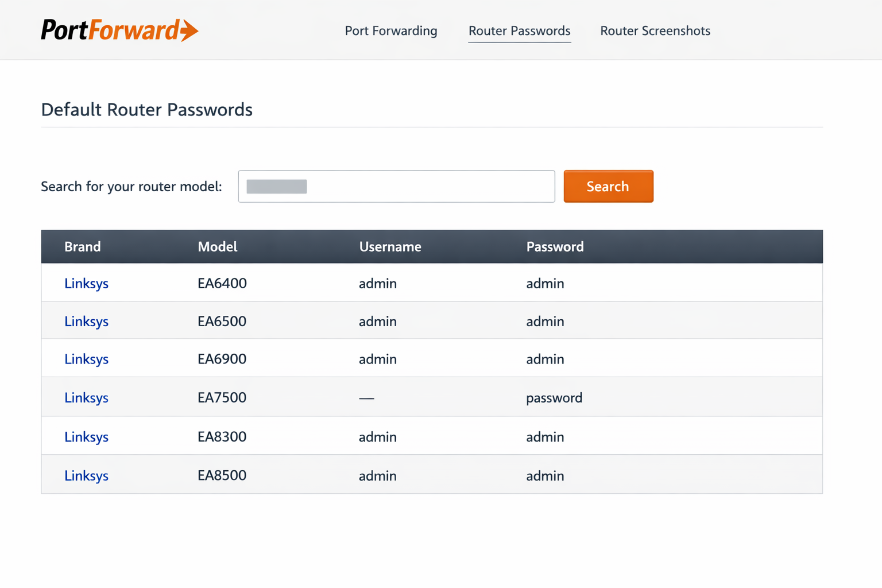Click the 'password' value for EA7500

click(x=554, y=398)
